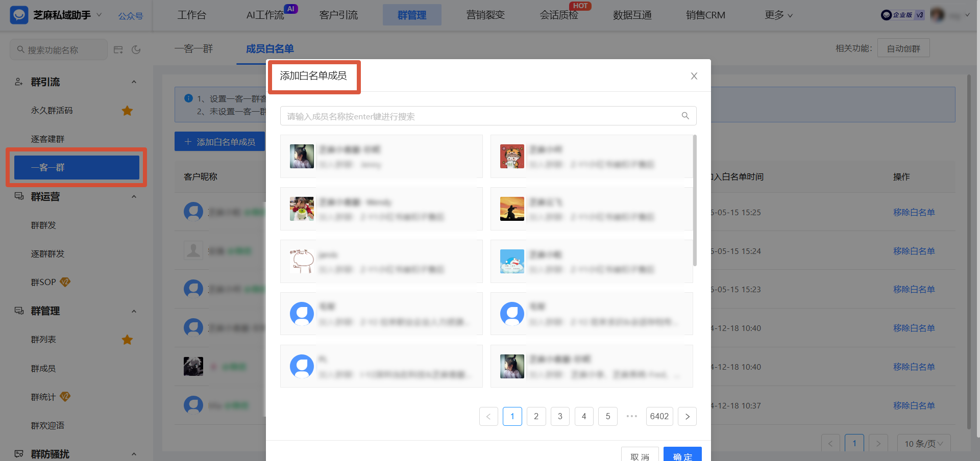Select the 成员白名单 page tab
The height and width of the screenshot is (461, 980).
click(x=270, y=48)
